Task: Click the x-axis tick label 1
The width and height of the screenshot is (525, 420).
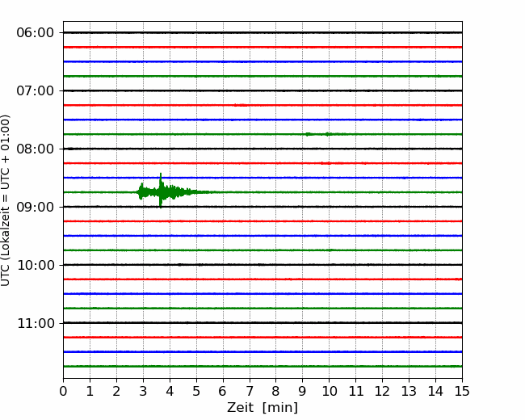Action: click(x=90, y=391)
